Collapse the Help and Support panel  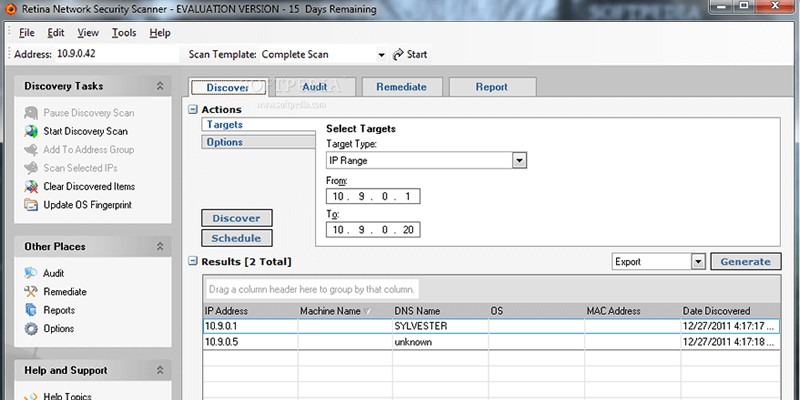[160, 370]
